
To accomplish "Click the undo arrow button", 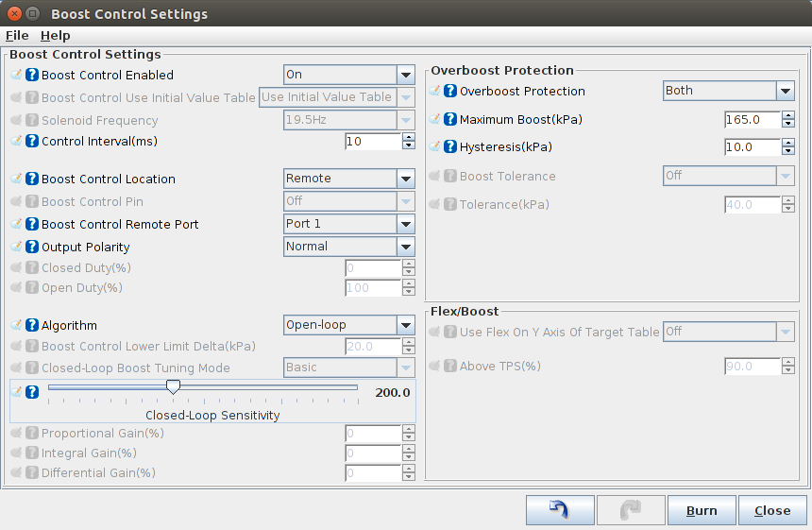I will coord(560,510).
